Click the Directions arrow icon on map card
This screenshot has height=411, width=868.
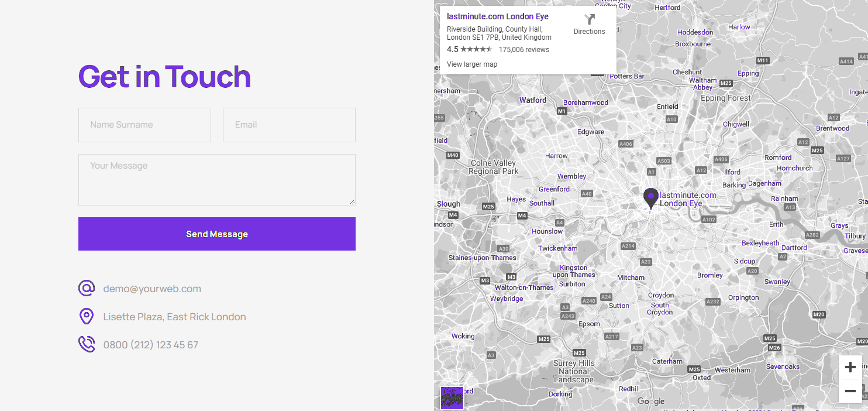click(589, 19)
